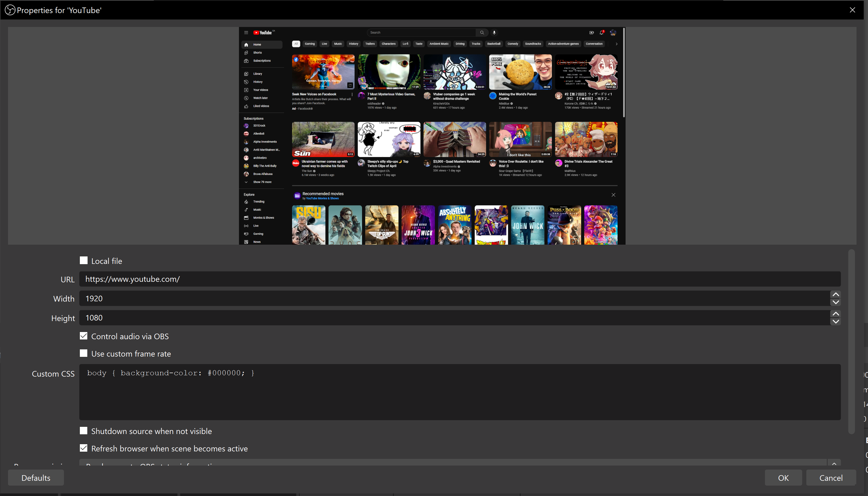Open the Facebook ad options menu
The image size is (868, 496).
tap(352, 95)
